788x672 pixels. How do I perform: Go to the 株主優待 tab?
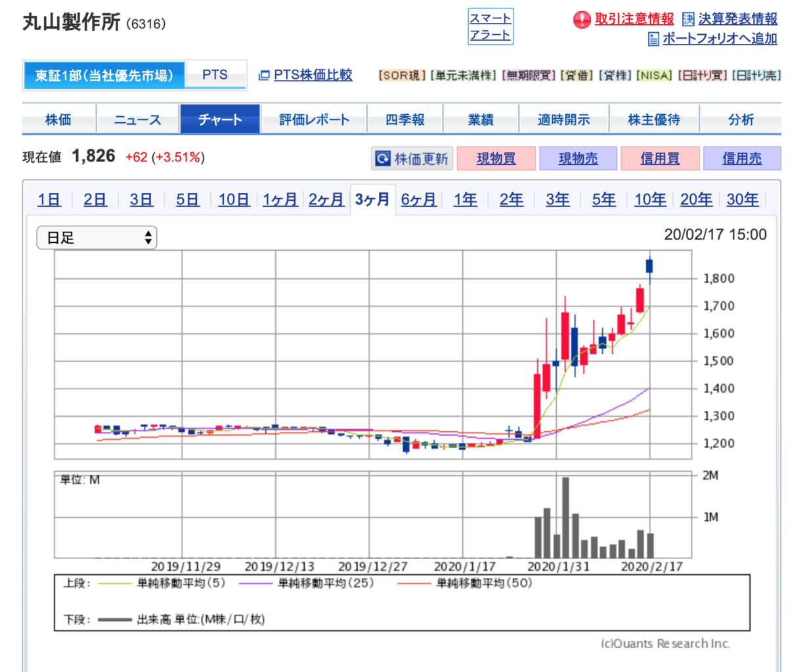coord(654,119)
